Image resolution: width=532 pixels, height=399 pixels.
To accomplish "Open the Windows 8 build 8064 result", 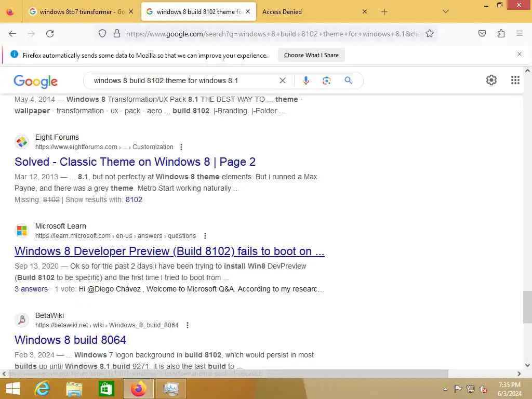I will click(x=70, y=340).
